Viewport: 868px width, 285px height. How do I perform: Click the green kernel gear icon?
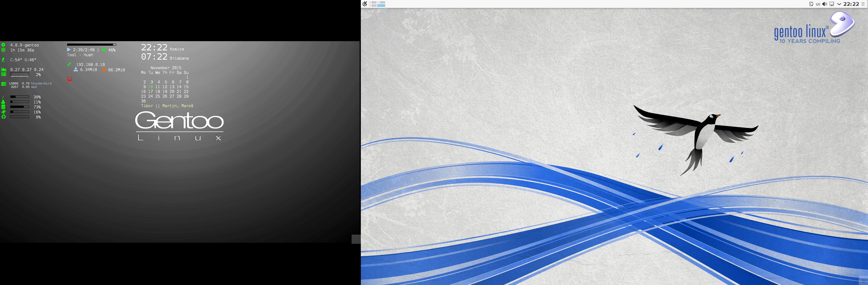click(3, 45)
